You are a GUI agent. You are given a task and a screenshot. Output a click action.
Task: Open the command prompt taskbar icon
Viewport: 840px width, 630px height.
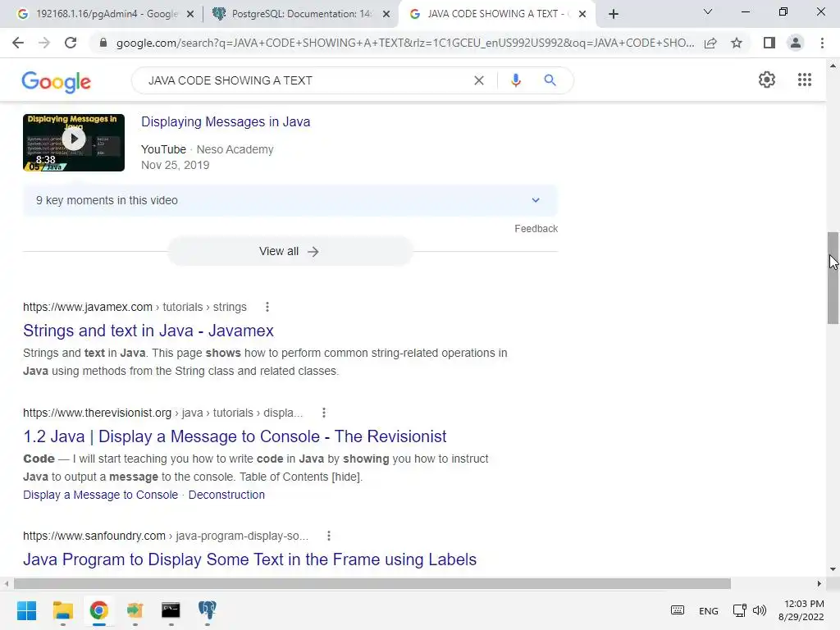click(171, 610)
